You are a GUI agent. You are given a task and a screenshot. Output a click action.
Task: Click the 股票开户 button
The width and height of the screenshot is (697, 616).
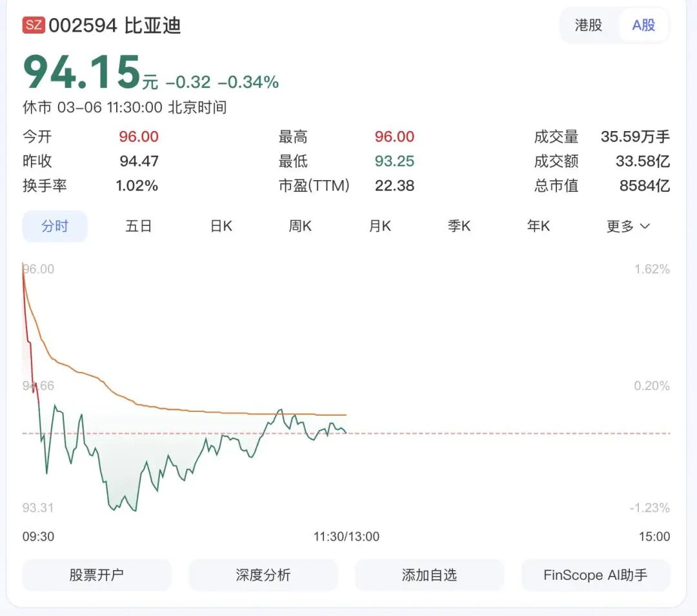[x=97, y=575]
